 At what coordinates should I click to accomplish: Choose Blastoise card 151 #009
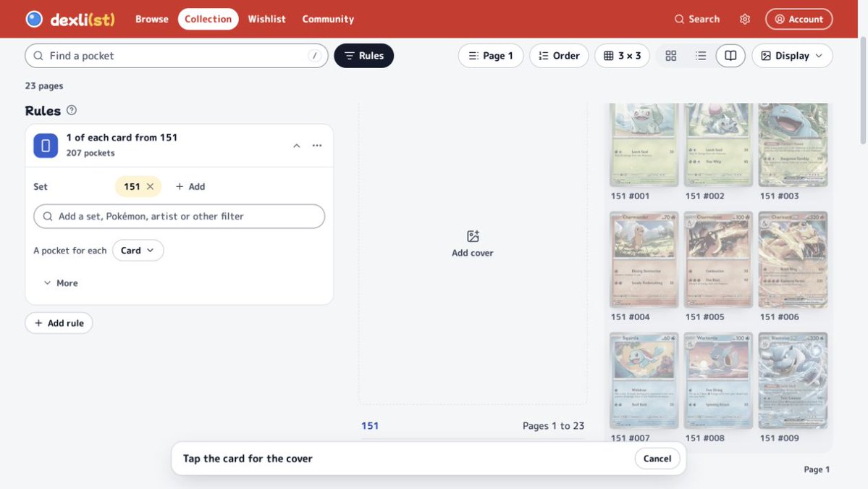click(x=793, y=380)
